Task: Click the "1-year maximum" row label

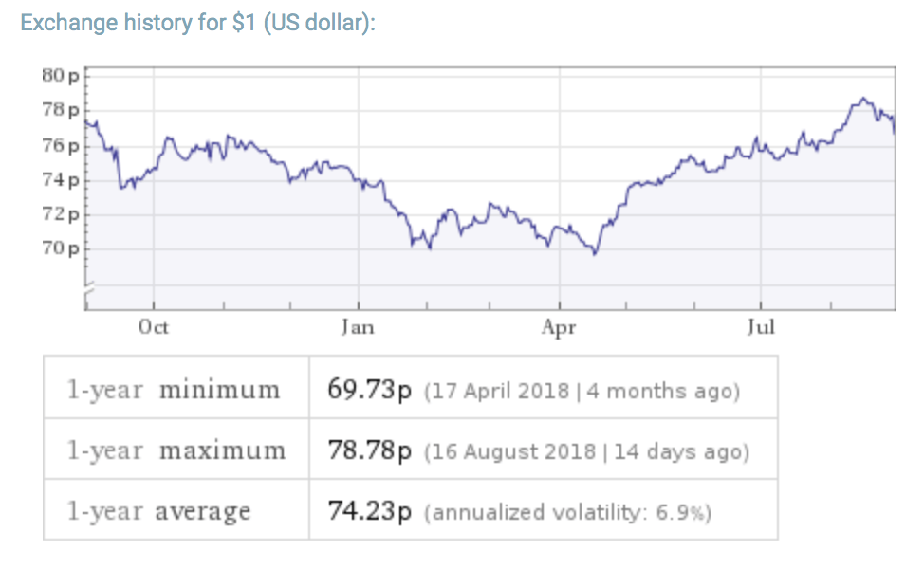Action: pyautogui.click(x=176, y=450)
